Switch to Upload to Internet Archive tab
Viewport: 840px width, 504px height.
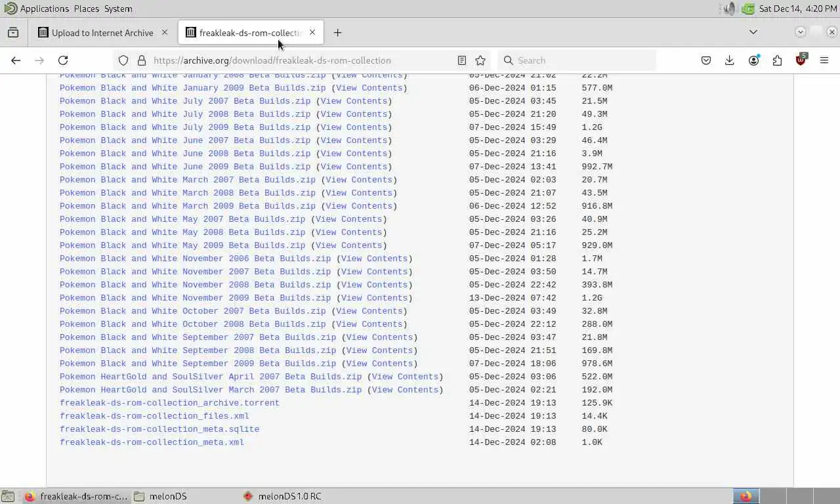(x=102, y=32)
